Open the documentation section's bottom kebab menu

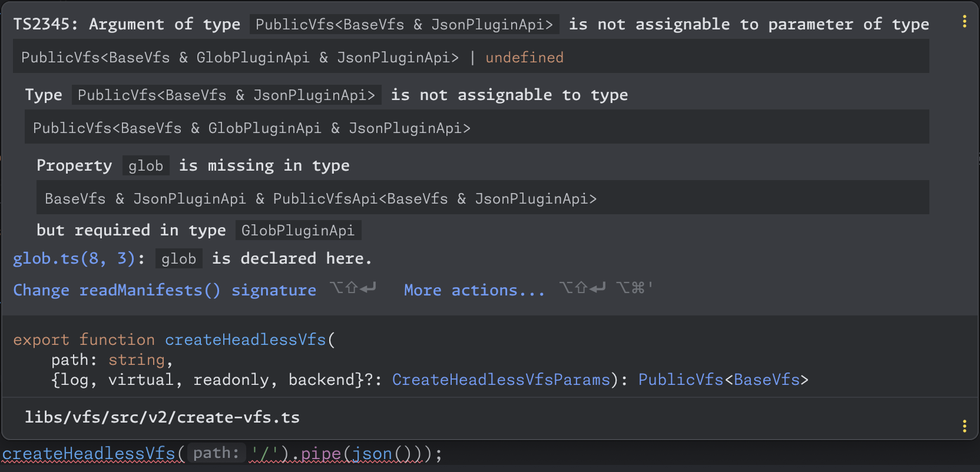pyautogui.click(x=964, y=426)
